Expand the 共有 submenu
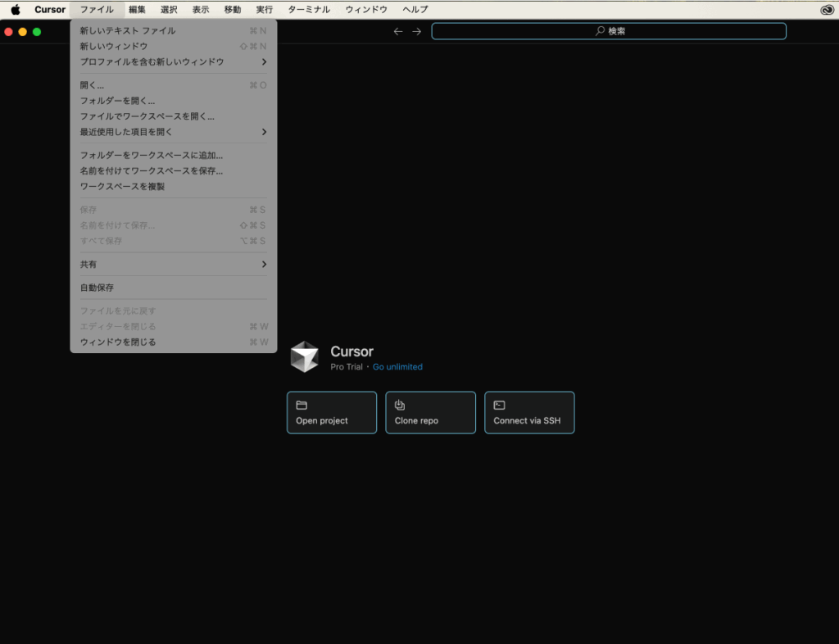 pyautogui.click(x=174, y=265)
